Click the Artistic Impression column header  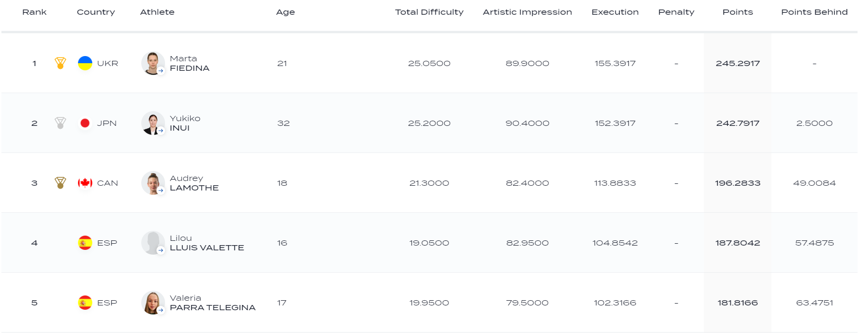(x=527, y=12)
